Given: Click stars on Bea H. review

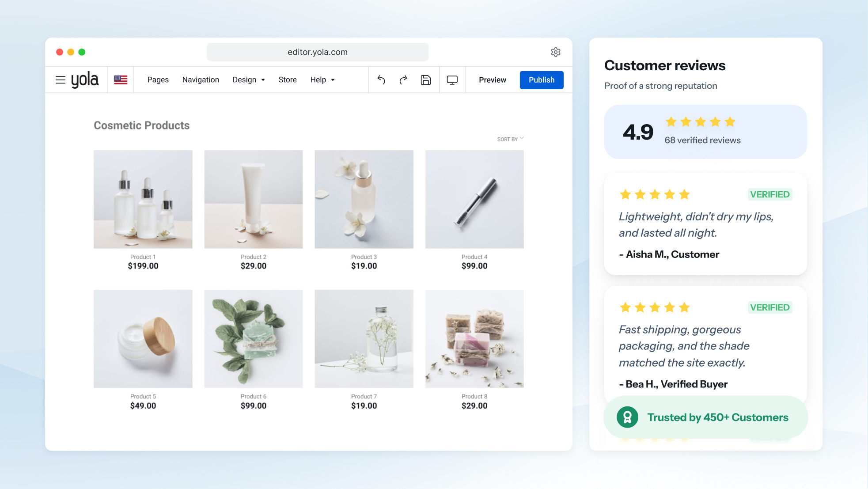Looking at the screenshot, I should 655,307.
